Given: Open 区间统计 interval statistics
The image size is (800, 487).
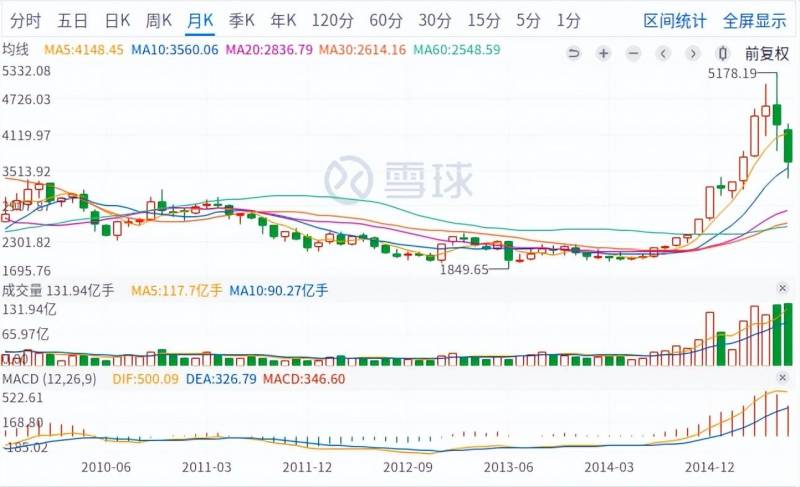Looking at the screenshot, I should (x=674, y=21).
